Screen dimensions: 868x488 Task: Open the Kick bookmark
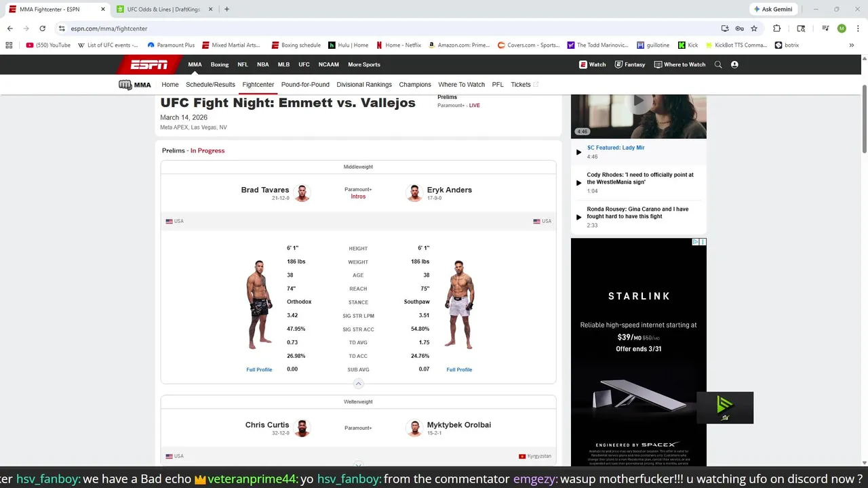(x=688, y=45)
